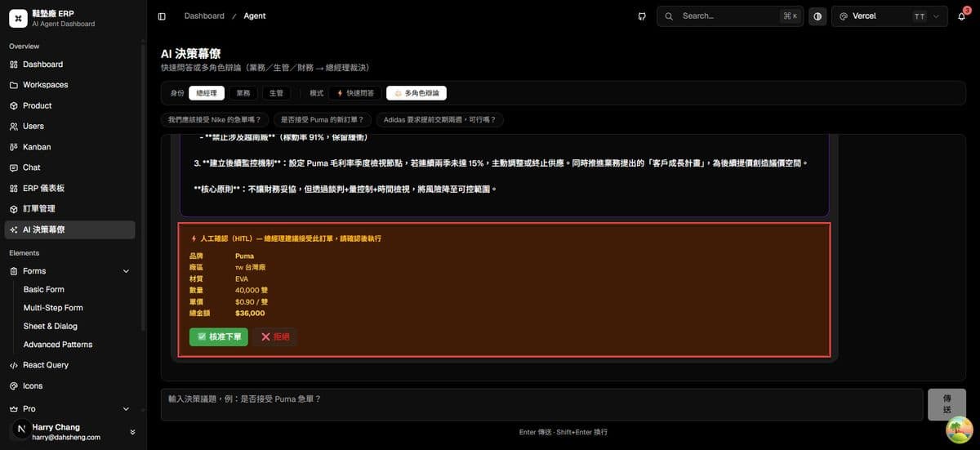Screen dimensions: 980x450
Task: Click the Workspaces folder icon
Action: [14, 85]
